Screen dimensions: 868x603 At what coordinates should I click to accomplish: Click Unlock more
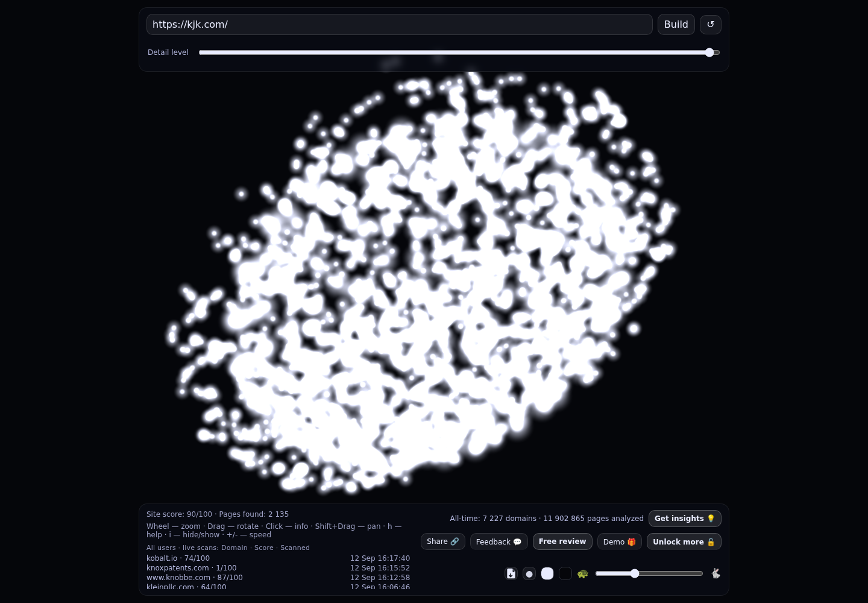pos(684,541)
